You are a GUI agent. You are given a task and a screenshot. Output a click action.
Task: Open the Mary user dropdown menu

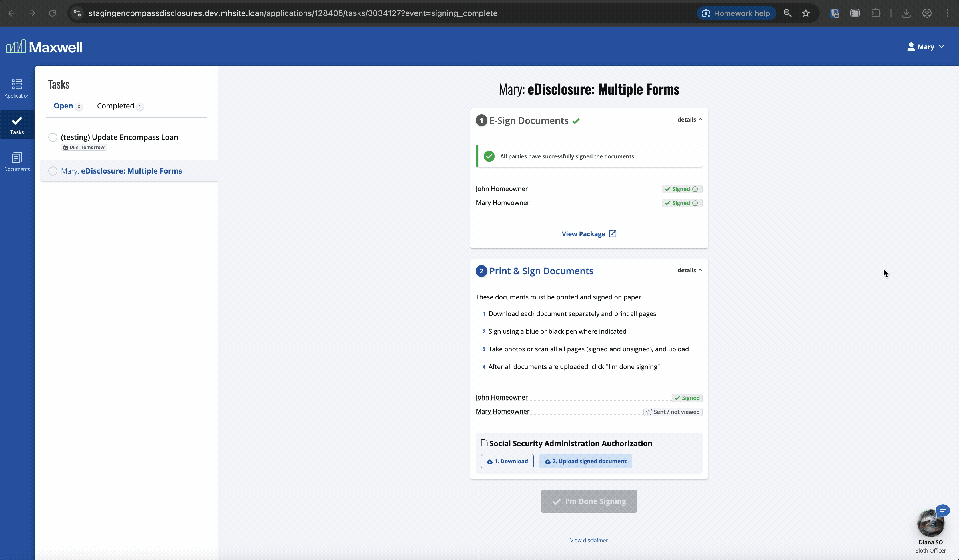point(926,47)
